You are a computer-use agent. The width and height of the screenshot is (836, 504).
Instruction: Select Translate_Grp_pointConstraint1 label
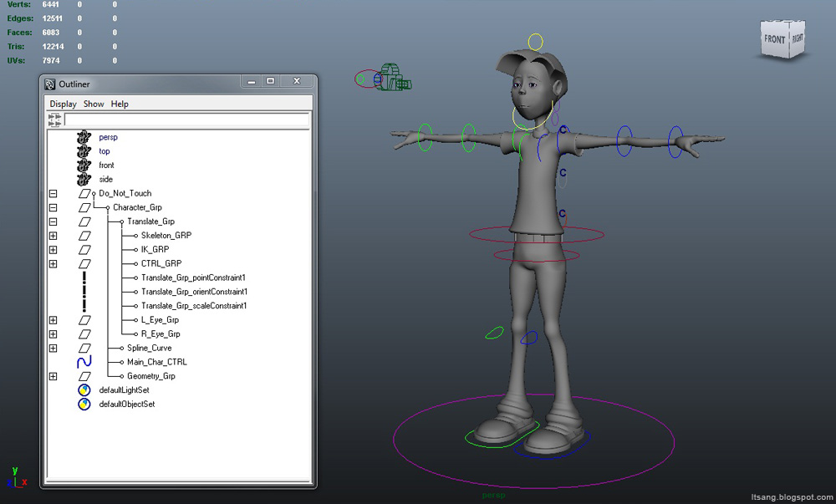click(x=193, y=277)
